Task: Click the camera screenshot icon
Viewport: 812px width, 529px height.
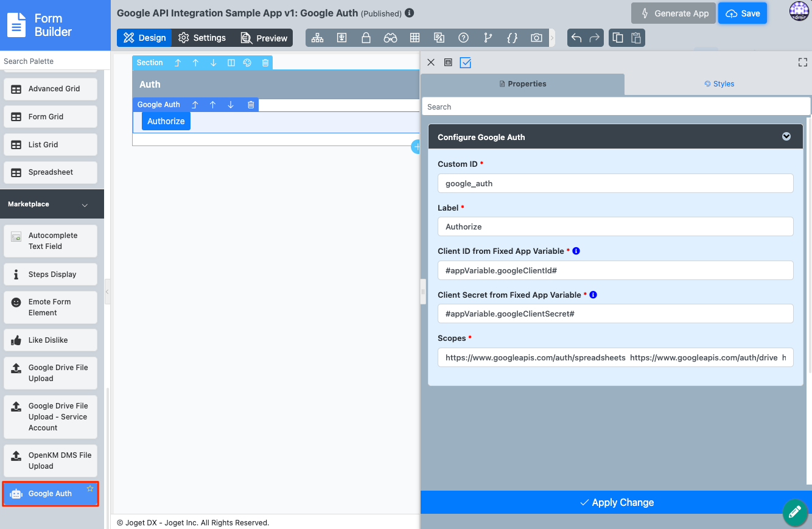Action: (536, 38)
